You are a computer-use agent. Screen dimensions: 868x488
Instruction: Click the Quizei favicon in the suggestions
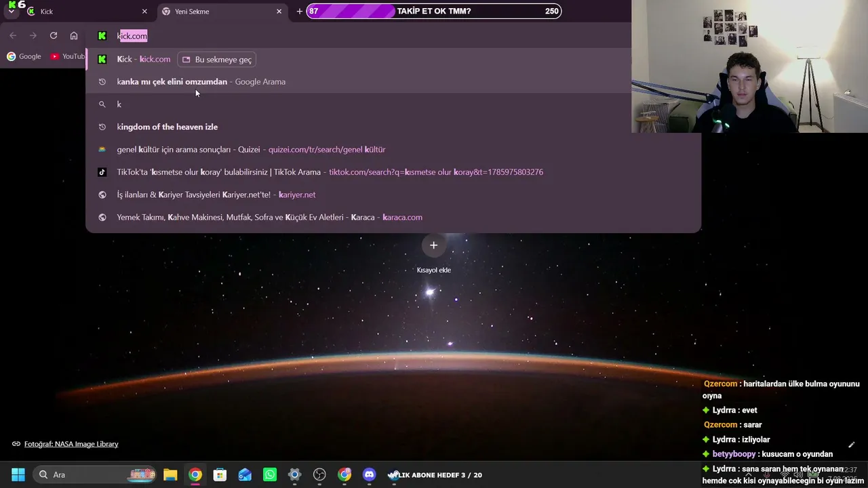point(102,150)
